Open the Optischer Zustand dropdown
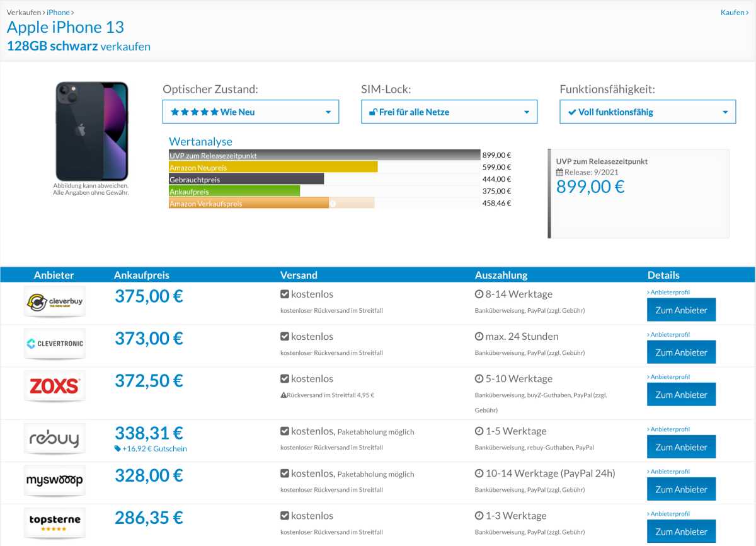 [251, 112]
